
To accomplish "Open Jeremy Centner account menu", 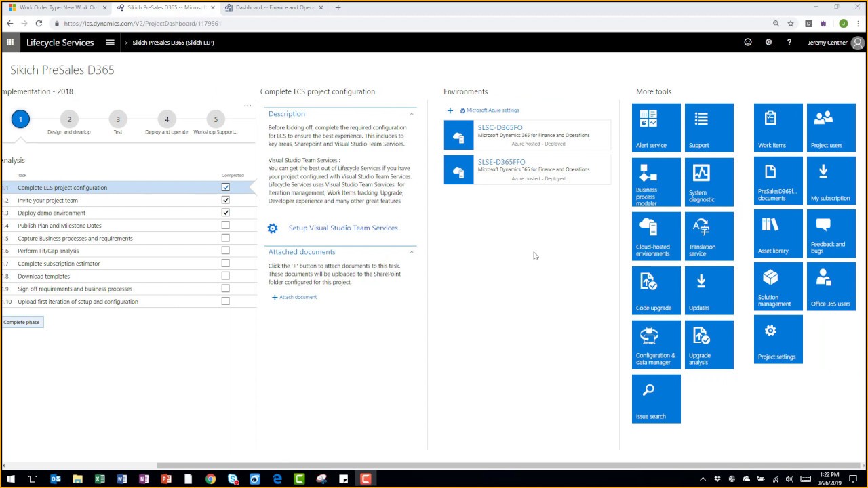I will 836,43.
